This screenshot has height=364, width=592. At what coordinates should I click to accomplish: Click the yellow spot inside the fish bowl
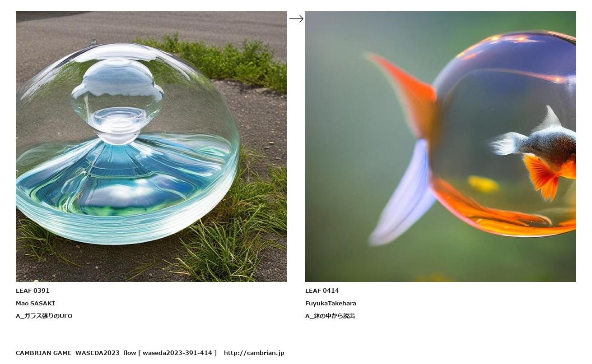coord(483,184)
